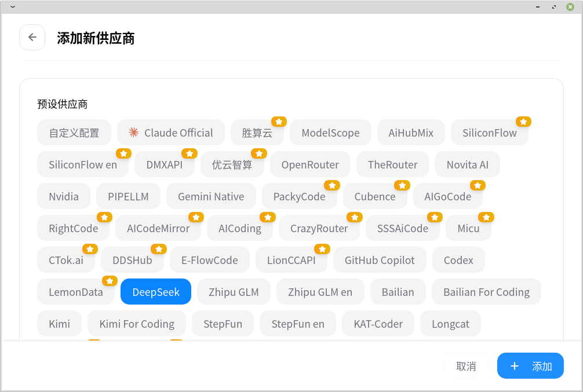
Task: Click the star badge on DMXAPI
Action: 190,153
